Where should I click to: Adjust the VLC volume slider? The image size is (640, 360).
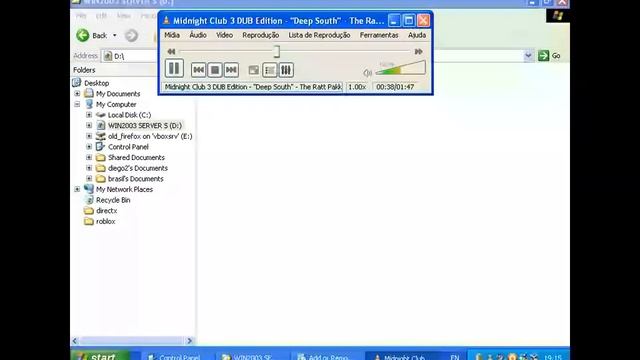click(400, 68)
